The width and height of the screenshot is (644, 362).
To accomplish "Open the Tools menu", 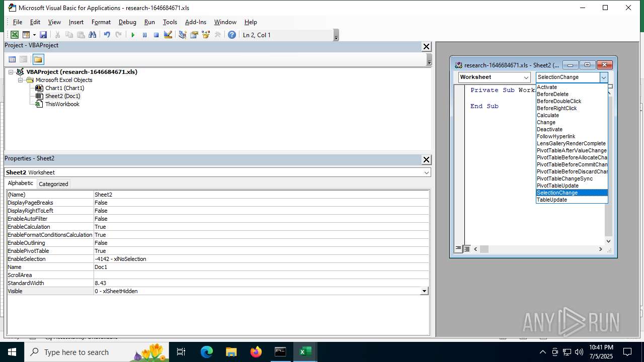I will tap(170, 22).
